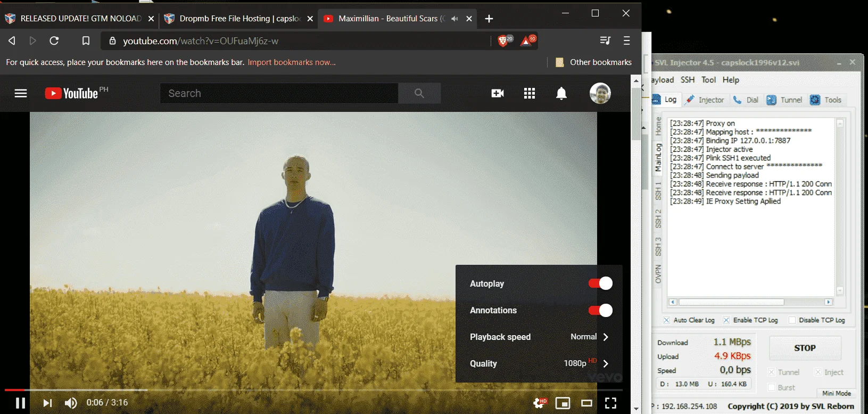Enter full screen mode
Image resolution: width=868 pixels, height=414 pixels.
point(611,403)
